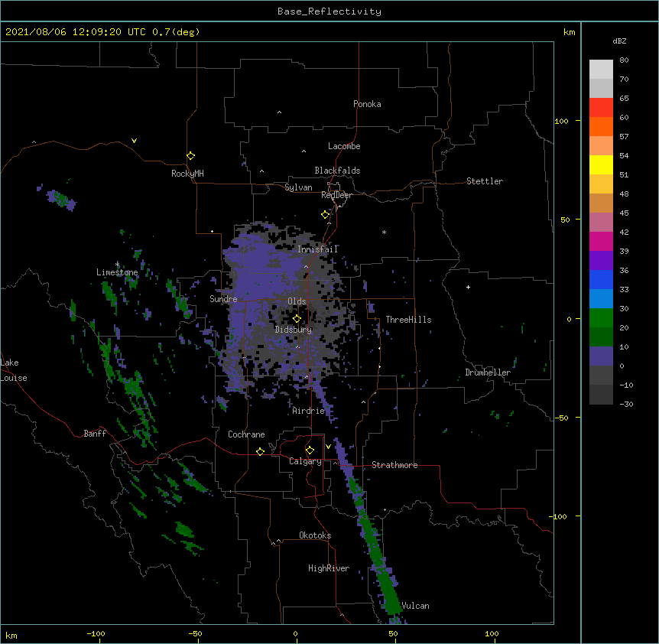Click the white caret marker below Innisfail

coord(306,266)
